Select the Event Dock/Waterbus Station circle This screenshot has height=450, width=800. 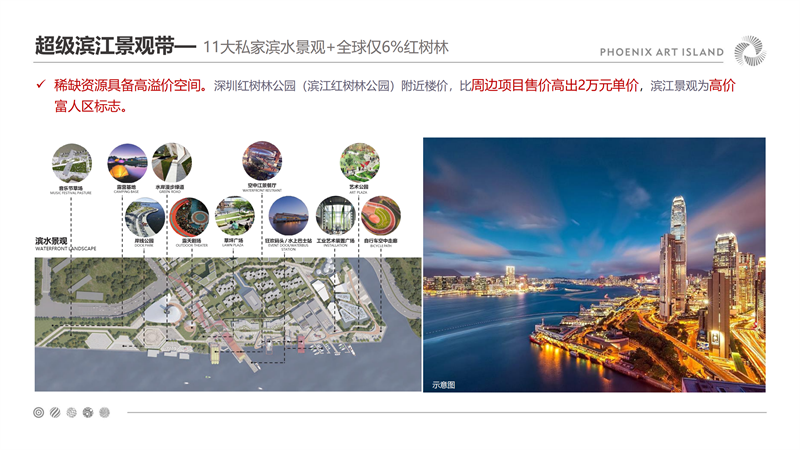(287, 216)
